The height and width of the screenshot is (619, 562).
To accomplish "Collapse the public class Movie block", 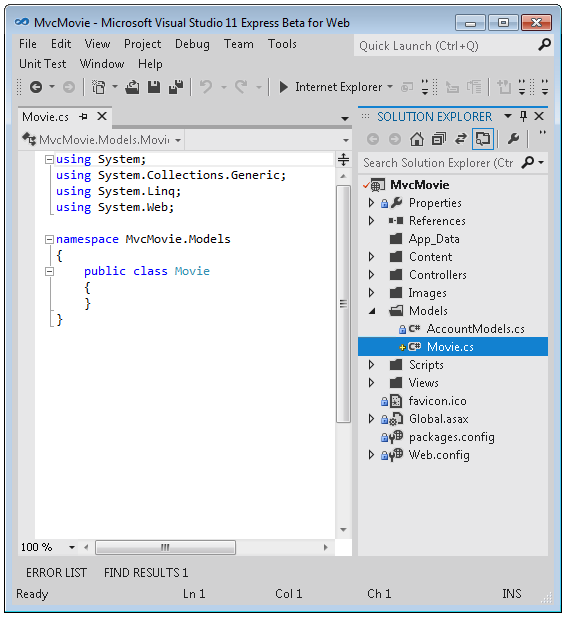I will click(49, 271).
